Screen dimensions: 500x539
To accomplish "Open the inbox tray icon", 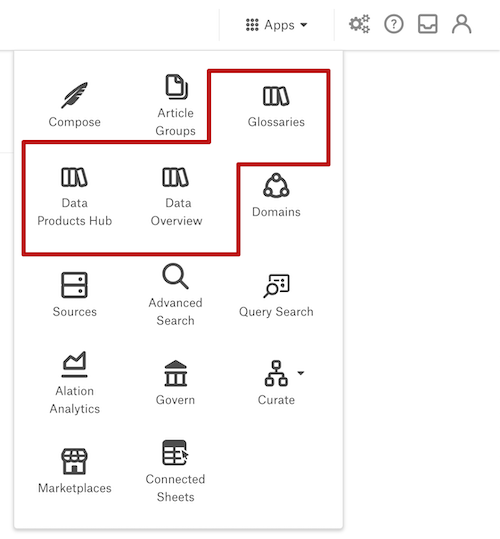I will 427,24.
